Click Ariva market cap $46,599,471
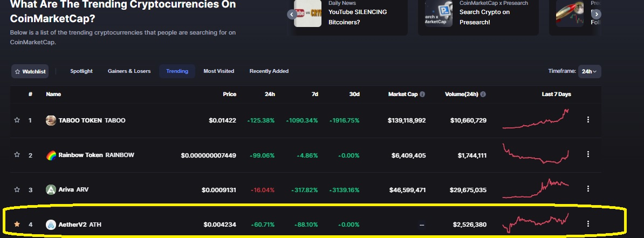Screen dimensions: 644x238 tap(407, 190)
